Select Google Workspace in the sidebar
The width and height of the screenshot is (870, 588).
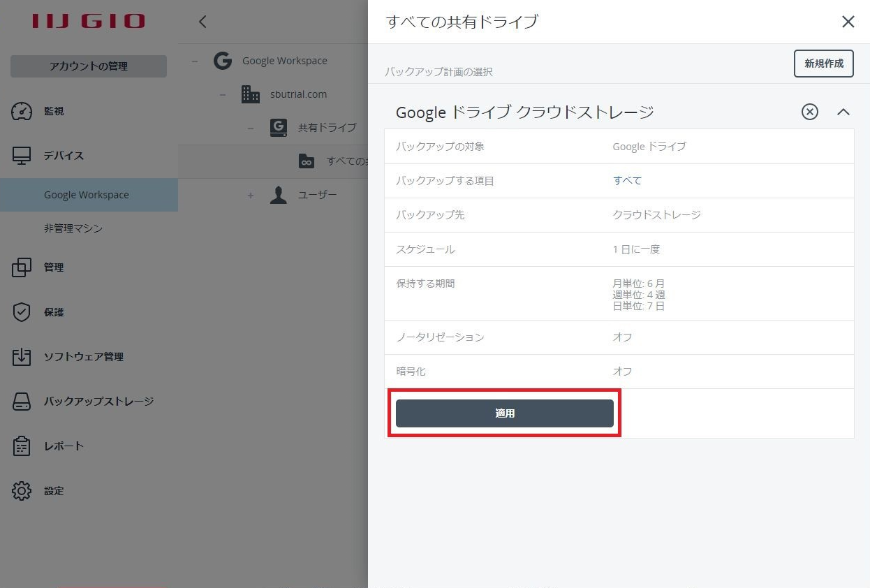[89, 195]
